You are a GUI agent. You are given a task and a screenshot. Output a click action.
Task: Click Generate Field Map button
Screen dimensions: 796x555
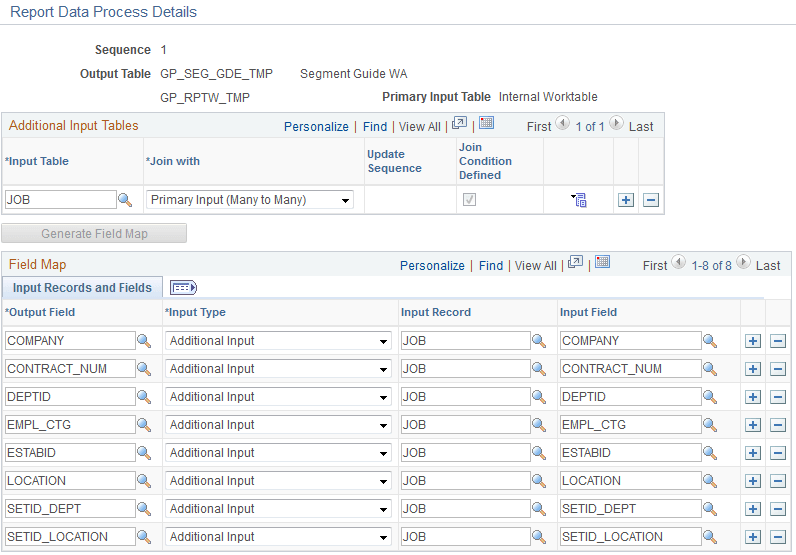click(94, 234)
